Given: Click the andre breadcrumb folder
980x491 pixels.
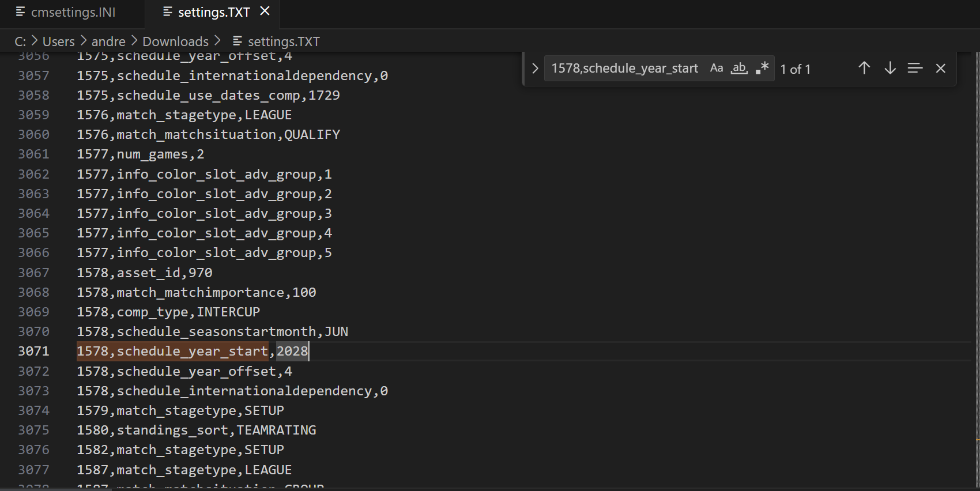Looking at the screenshot, I should [x=108, y=41].
